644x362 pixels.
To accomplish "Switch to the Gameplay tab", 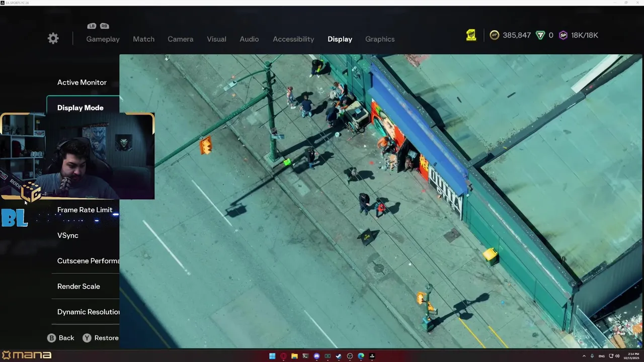I will coord(103,39).
